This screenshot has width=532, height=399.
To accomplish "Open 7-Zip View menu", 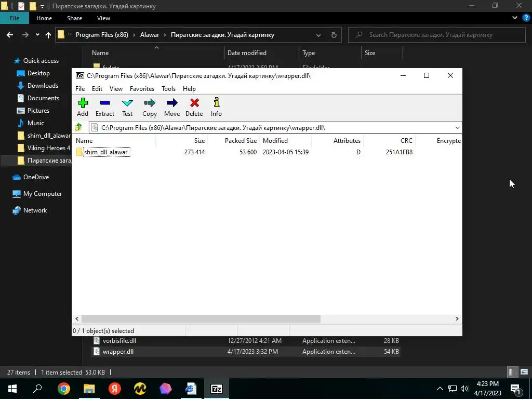I will tap(116, 88).
